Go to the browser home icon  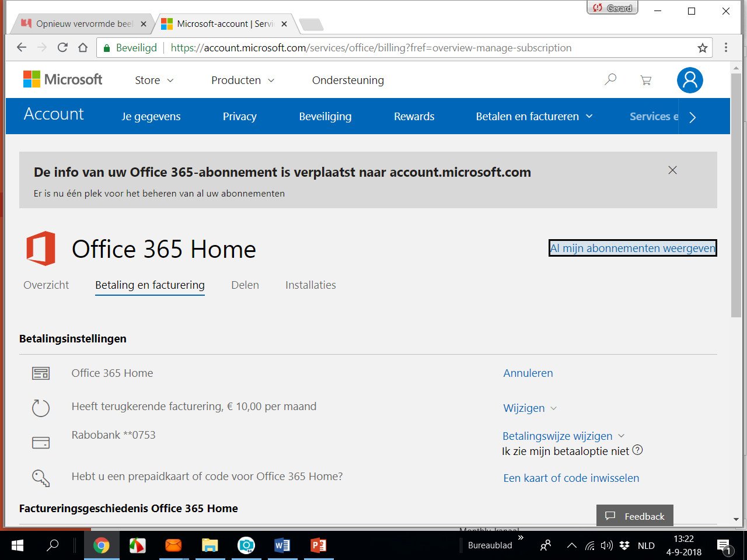[83, 48]
